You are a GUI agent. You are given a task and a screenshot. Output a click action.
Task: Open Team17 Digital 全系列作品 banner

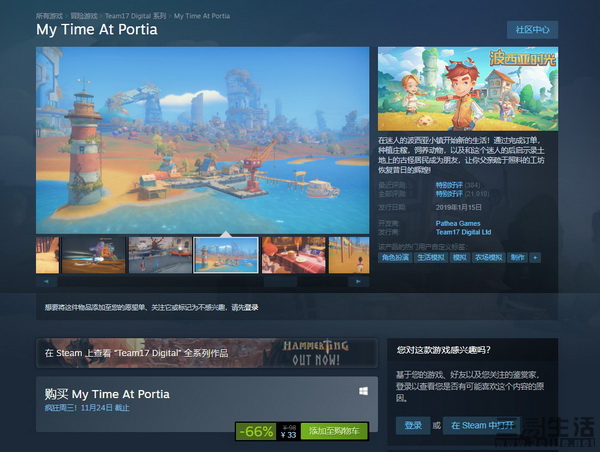click(207, 353)
